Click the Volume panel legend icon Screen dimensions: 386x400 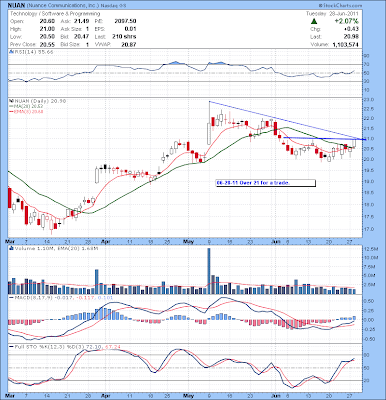click(x=10, y=248)
